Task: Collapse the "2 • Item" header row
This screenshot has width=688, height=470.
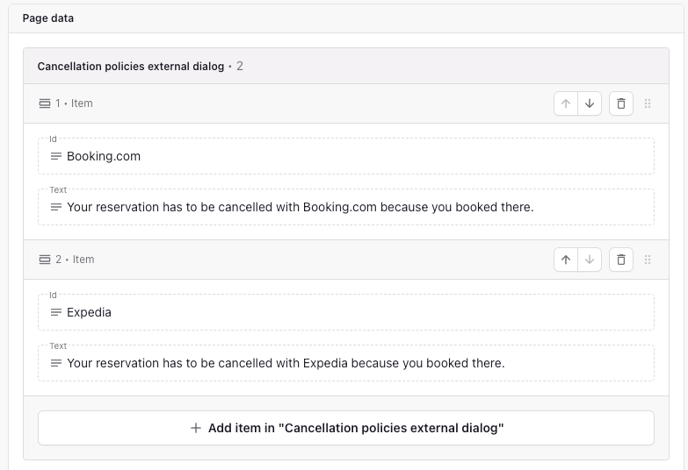Action: 300,259
